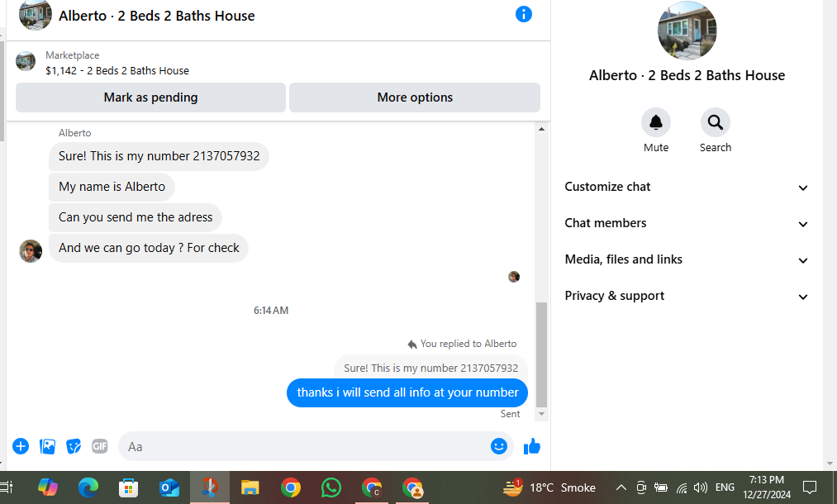The height and width of the screenshot is (504, 837).
Task: Choose a sticker from the sticker icon
Action: tap(74, 446)
